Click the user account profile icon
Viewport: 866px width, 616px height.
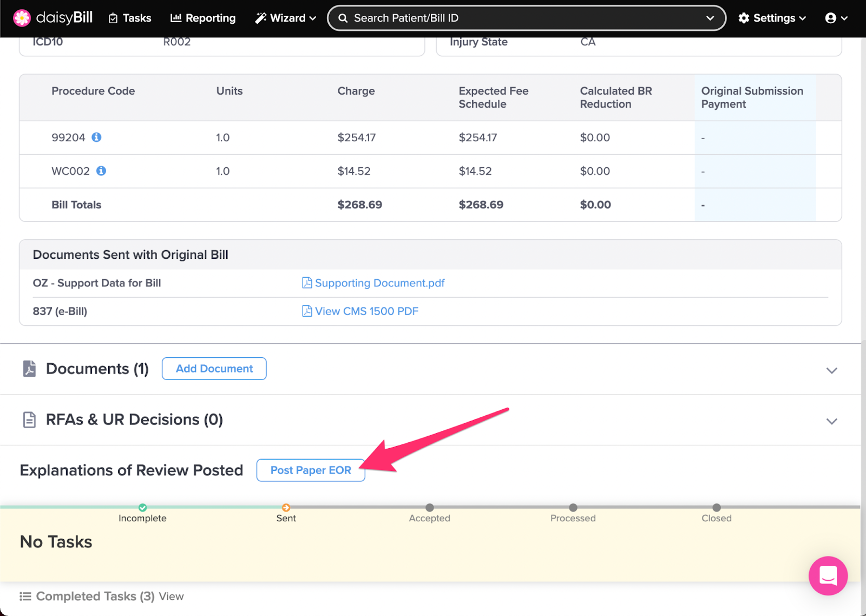click(830, 18)
